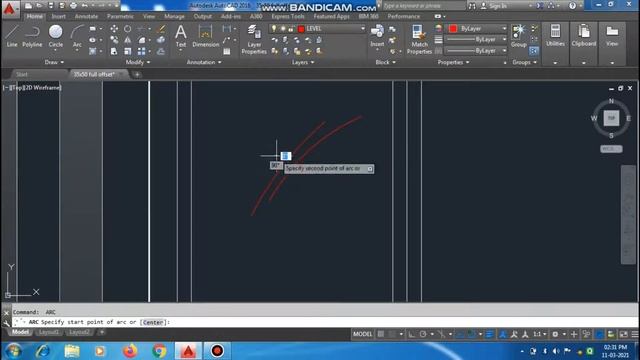
Task: Expand the Draw panel dropdown
Action: pyautogui.click(x=54, y=62)
